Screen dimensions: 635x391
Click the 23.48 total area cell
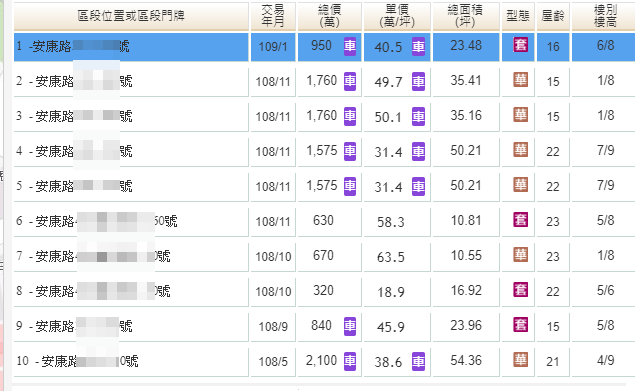coord(466,47)
